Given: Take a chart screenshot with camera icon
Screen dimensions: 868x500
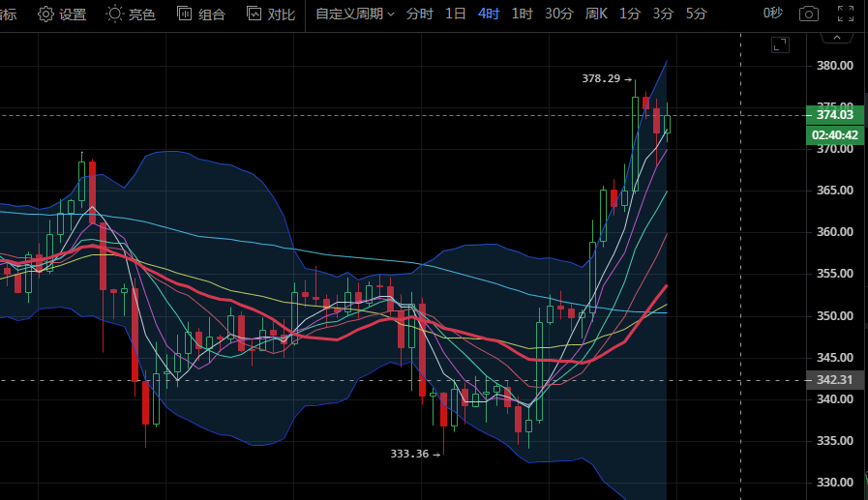Looking at the screenshot, I should coord(809,14).
